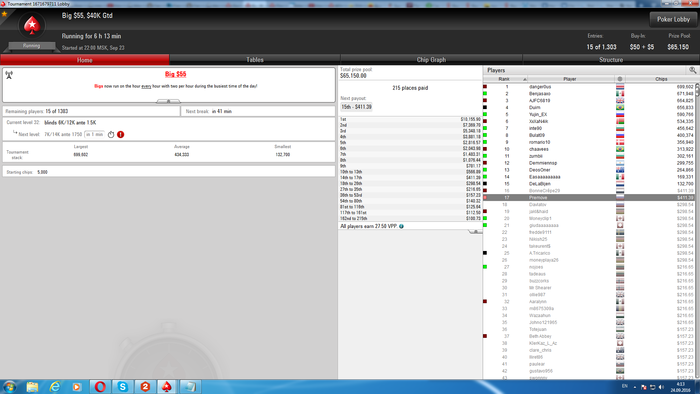This screenshot has width=700, height=394.
Task: Select player Yujin_EX row
Action: point(589,115)
